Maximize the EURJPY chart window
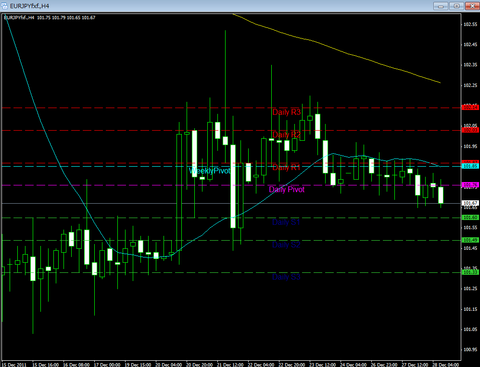The height and width of the screenshot is (367, 480). pyautogui.click(x=456, y=6)
